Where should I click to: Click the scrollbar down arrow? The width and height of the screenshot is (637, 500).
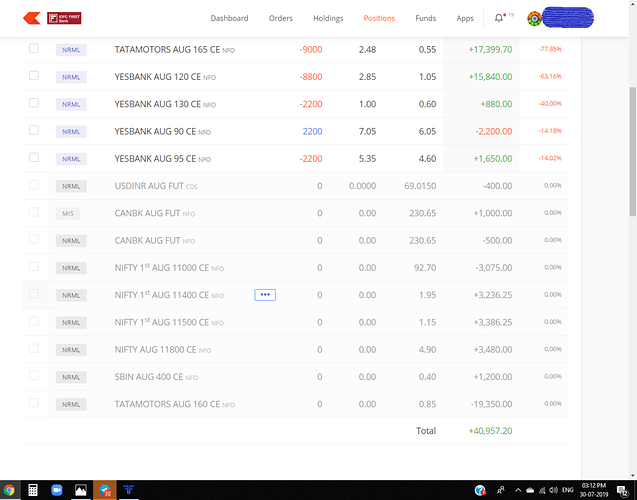633,475
